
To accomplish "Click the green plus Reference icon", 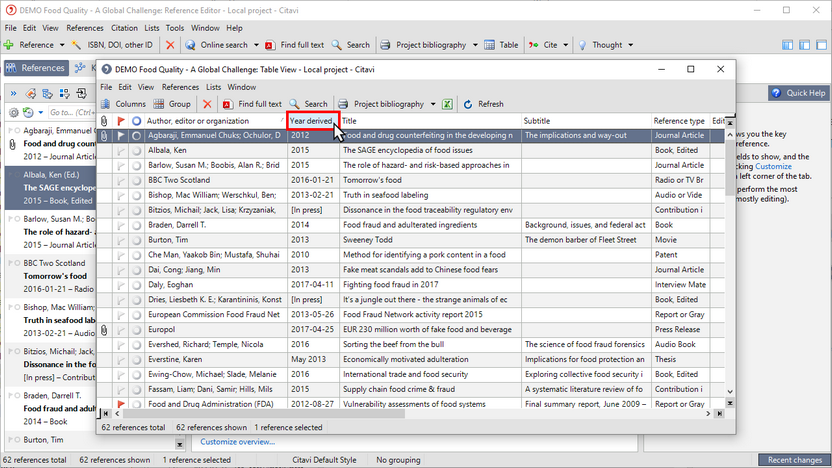I will (x=8, y=45).
